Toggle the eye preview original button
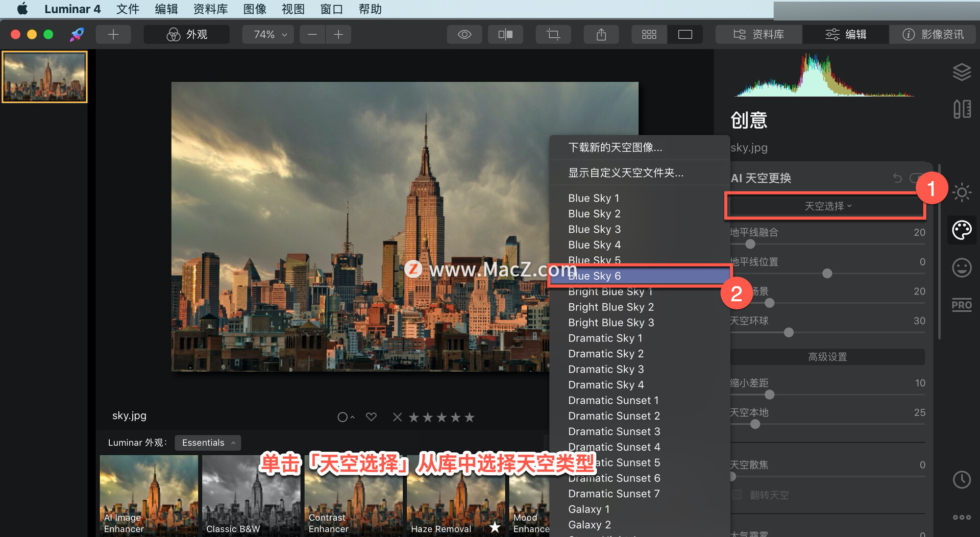This screenshot has height=537, width=980. coord(464,34)
